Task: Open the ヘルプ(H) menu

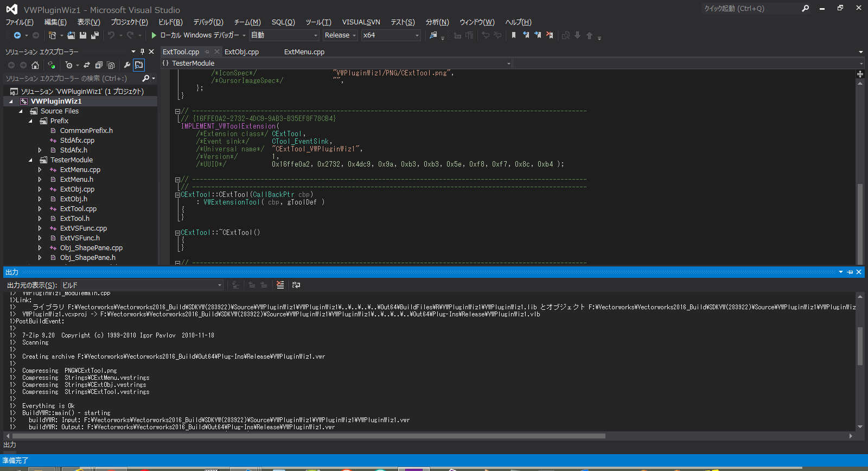Action: tap(518, 22)
